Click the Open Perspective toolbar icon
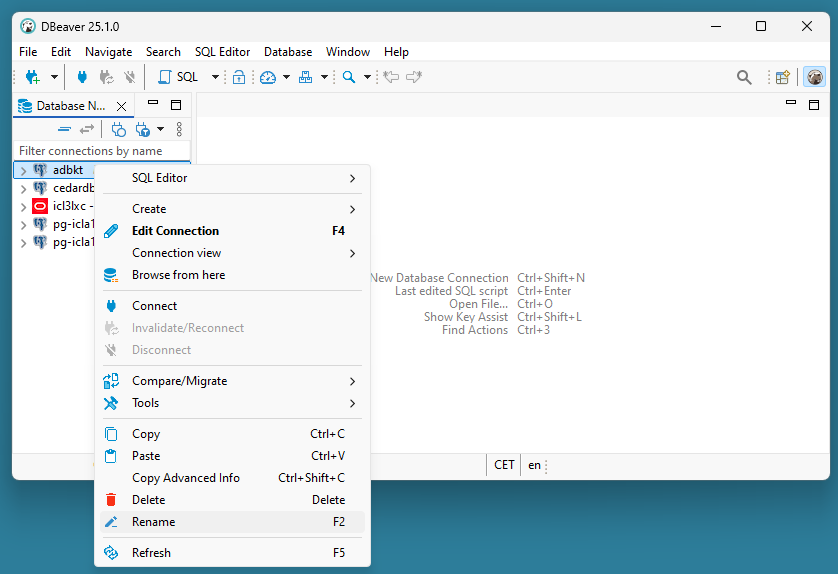The width and height of the screenshot is (838, 574). [782, 77]
